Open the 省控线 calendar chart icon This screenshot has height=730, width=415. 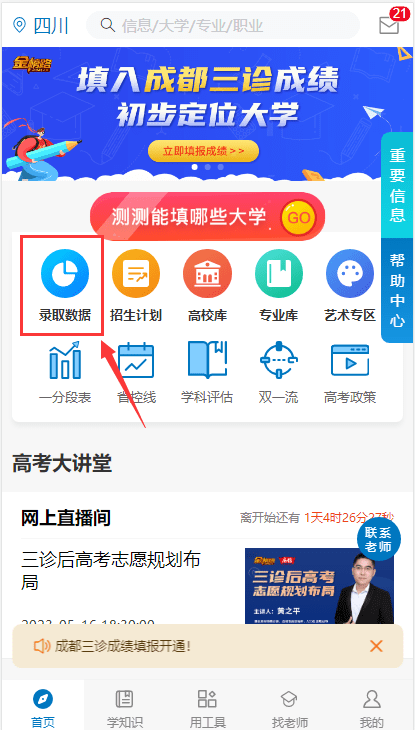click(x=136, y=360)
